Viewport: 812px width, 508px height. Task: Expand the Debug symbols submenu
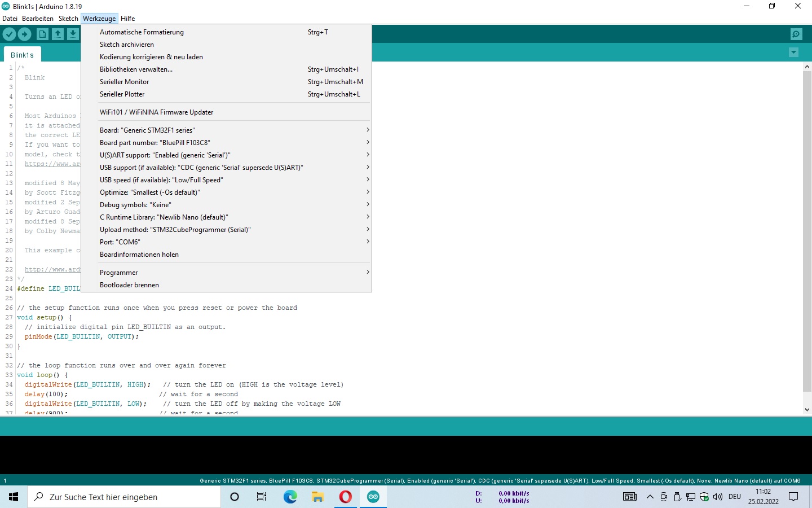(x=226, y=205)
